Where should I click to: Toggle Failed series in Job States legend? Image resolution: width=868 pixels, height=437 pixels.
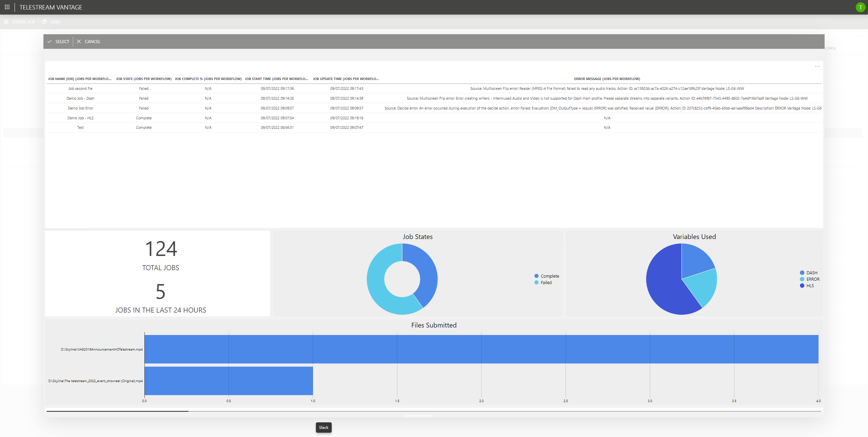tap(543, 283)
